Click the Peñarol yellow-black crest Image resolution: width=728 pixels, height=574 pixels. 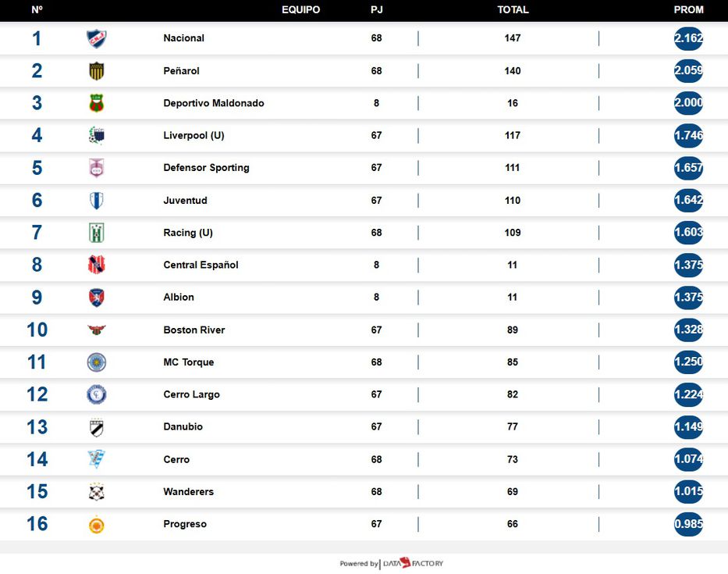[x=96, y=71]
